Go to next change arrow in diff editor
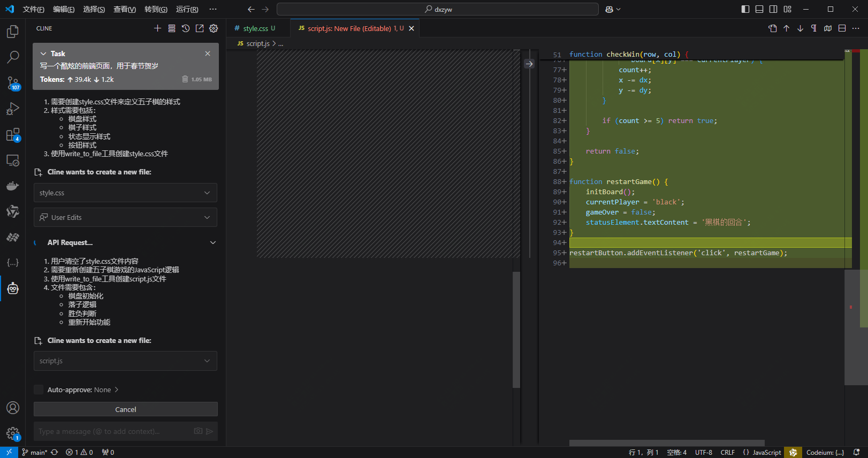The image size is (868, 458). (800, 28)
